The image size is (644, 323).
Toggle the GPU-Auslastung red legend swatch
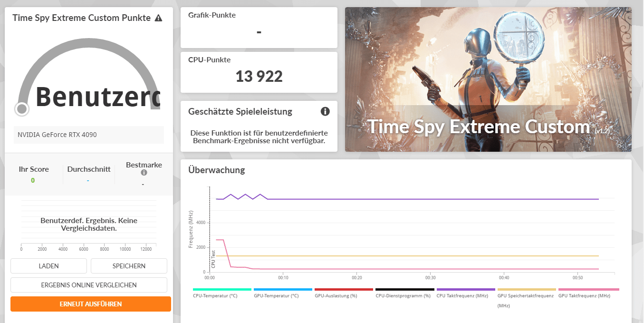coord(344,289)
